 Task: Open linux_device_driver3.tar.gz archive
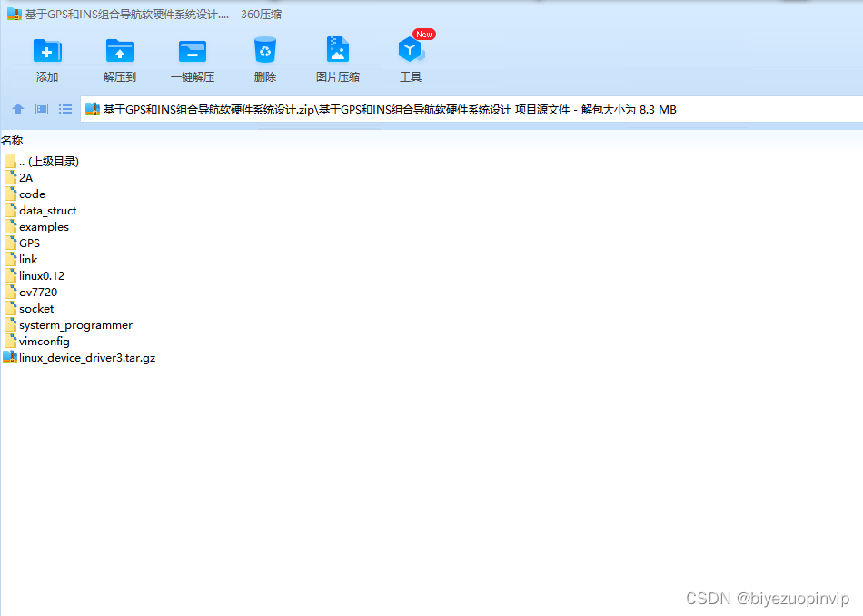point(86,357)
